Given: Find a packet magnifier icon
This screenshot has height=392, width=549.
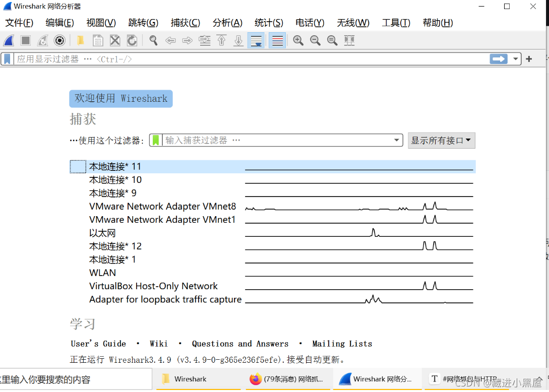Looking at the screenshot, I should pyautogui.click(x=153, y=41).
